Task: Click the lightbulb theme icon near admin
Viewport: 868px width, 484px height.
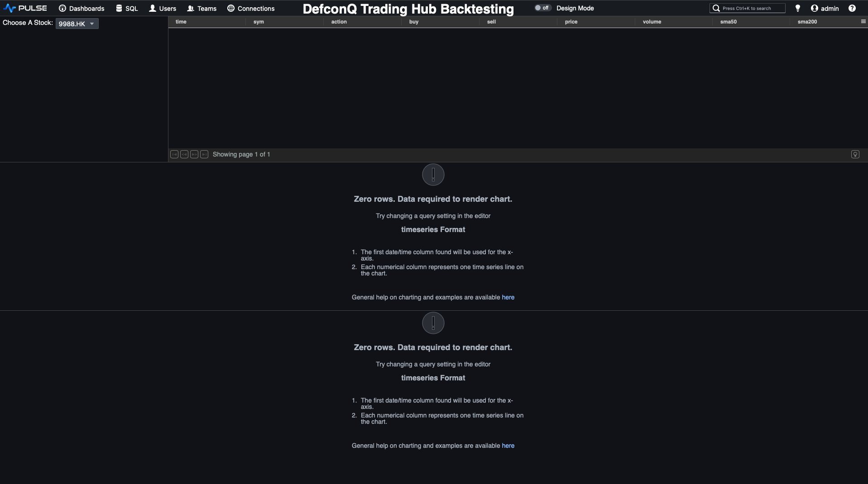Action: coord(797,8)
